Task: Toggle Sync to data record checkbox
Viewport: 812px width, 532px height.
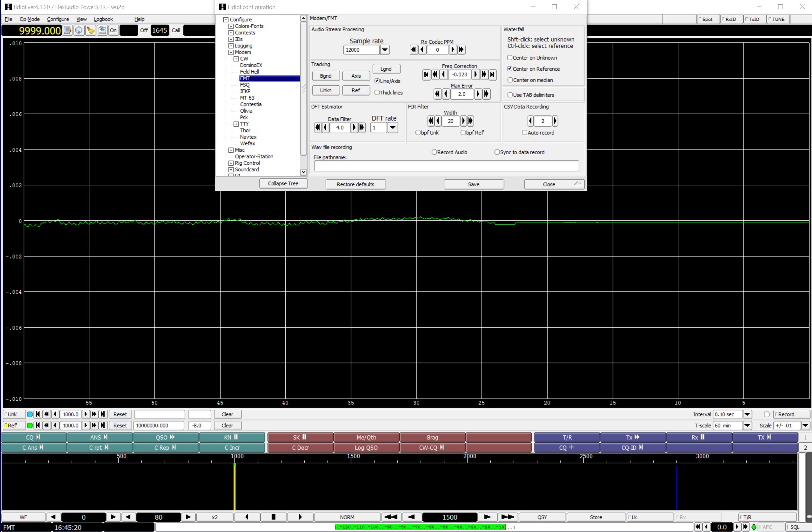Action: point(497,152)
